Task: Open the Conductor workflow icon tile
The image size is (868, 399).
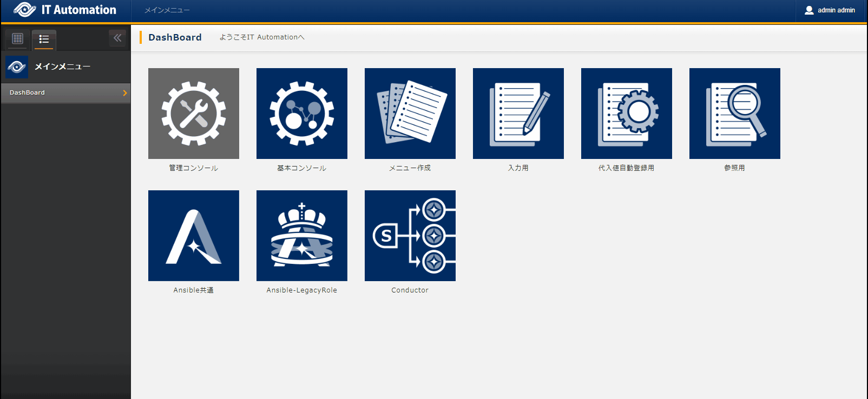Action: 410,236
